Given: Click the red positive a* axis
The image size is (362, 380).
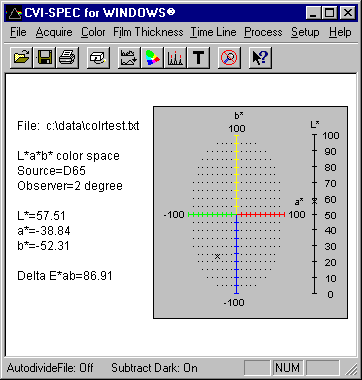Looking at the screenshot, I should [261, 214].
